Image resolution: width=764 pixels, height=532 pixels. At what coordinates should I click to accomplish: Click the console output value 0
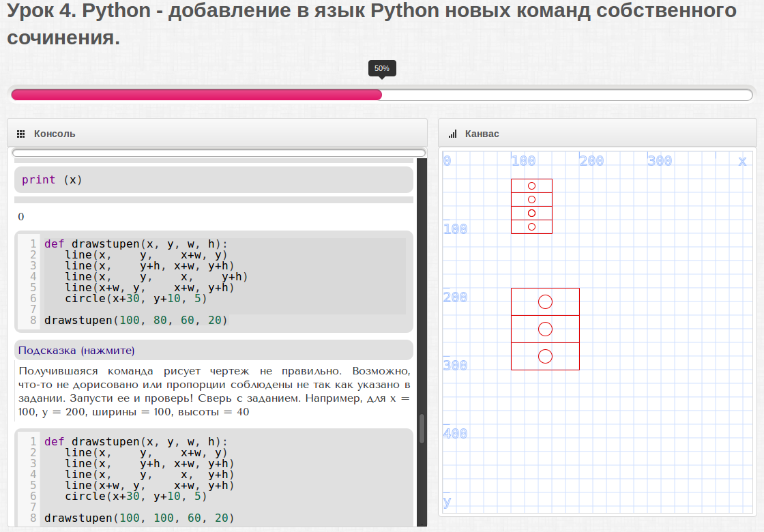[x=21, y=217]
